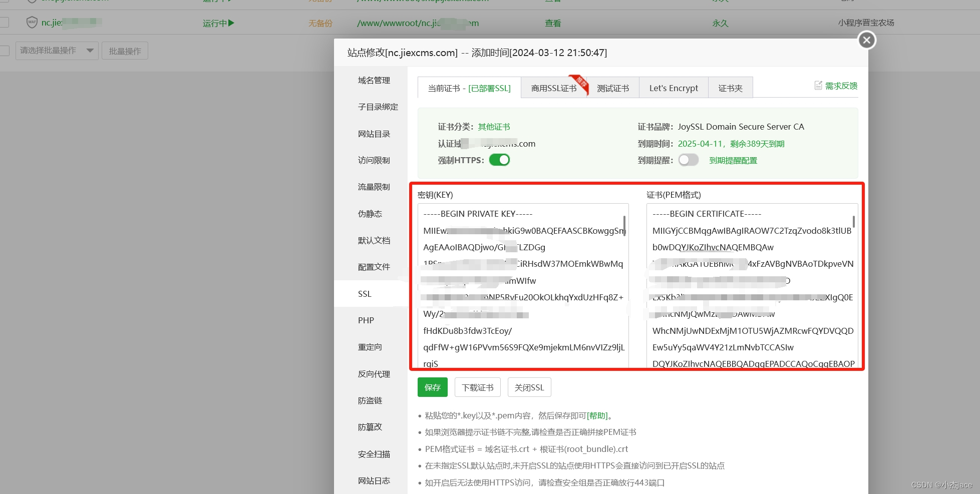Viewport: 980px width, 494px height.
Task: Select 重定向 in the sidebar
Action: [370, 347]
